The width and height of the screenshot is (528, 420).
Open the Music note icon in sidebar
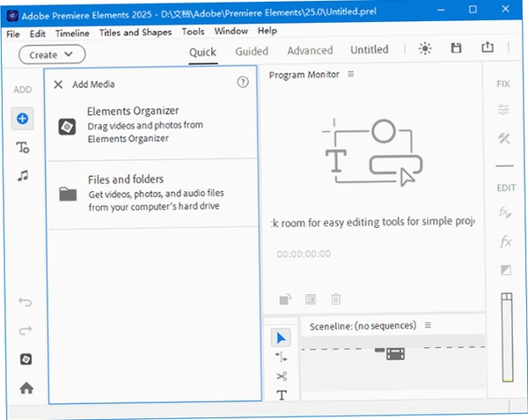[x=23, y=175]
